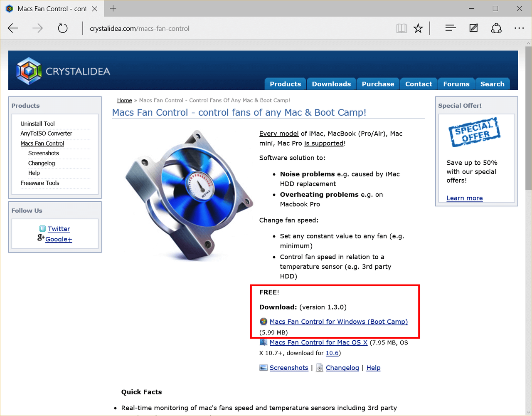Viewport: 532px width, 416px height.
Task: Click the page title heading
Action: coord(239,112)
